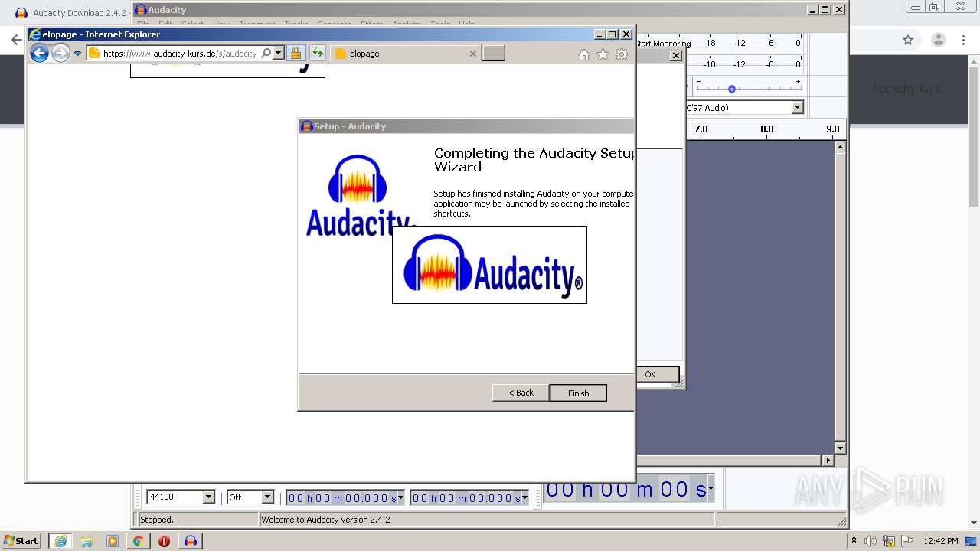Open the media player taskbar icon
Image resolution: width=980 pixels, height=551 pixels.
click(x=113, y=541)
